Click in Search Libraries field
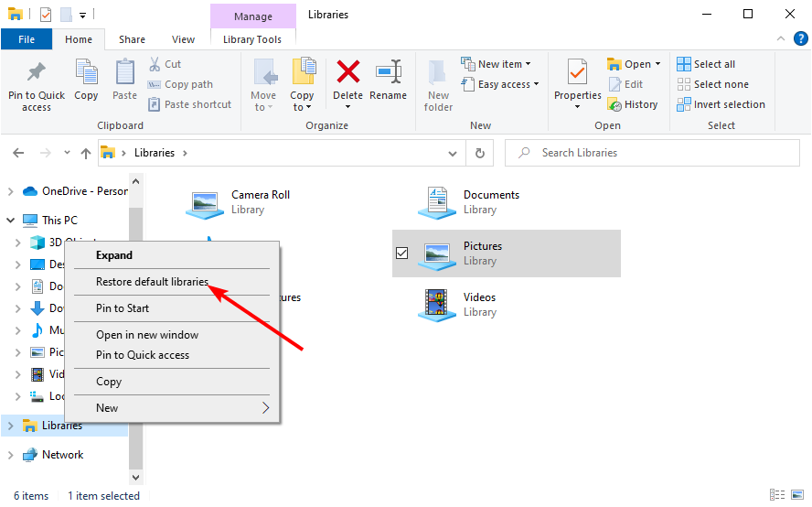812x507 pixels. click(x=652, y=153)
